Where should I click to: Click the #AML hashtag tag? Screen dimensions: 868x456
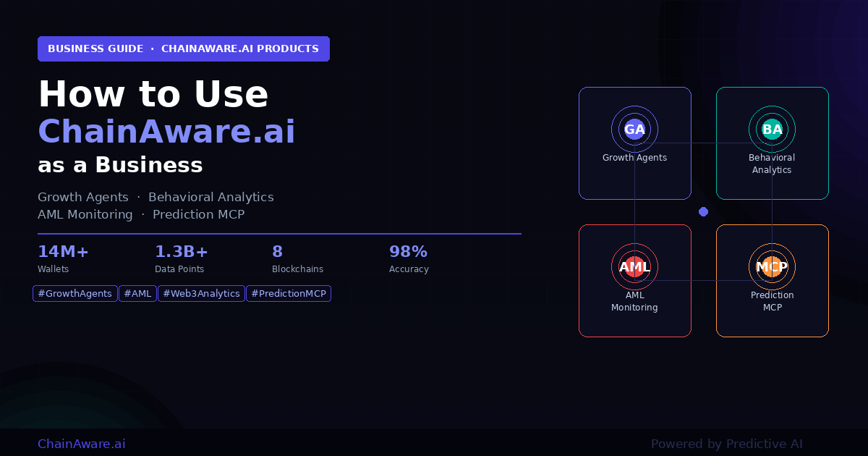[137, 294]
